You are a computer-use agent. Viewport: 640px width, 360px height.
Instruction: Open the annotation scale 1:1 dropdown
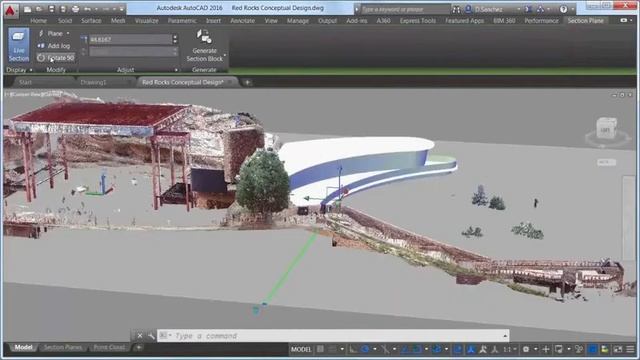click(x=509, y=349)
